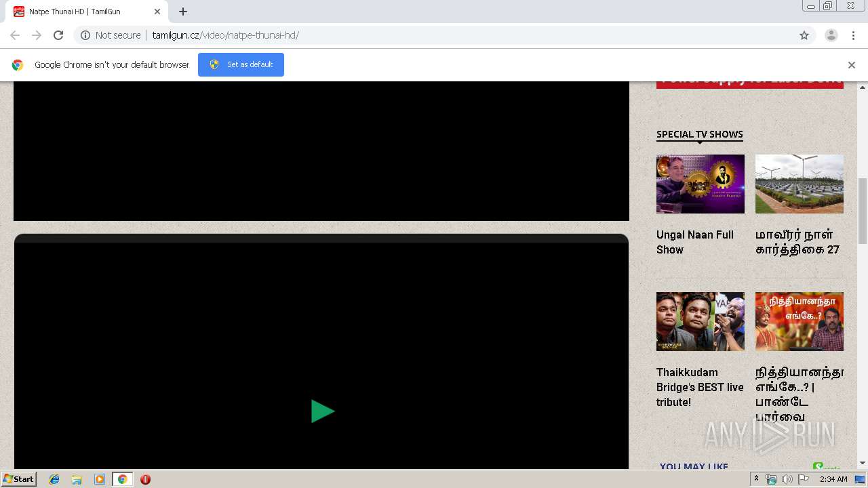
Task: Click the upper black video player area
Action: point(321,151)
